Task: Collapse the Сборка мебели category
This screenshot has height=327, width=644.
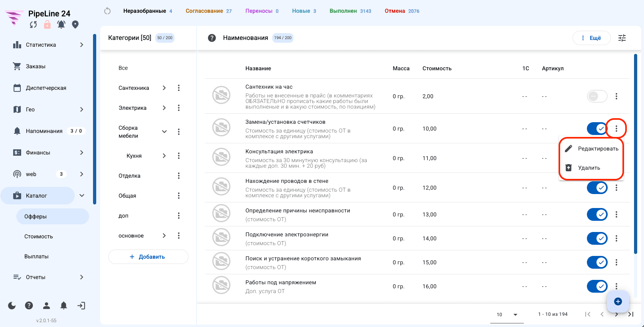Action: tap(164, 132)
